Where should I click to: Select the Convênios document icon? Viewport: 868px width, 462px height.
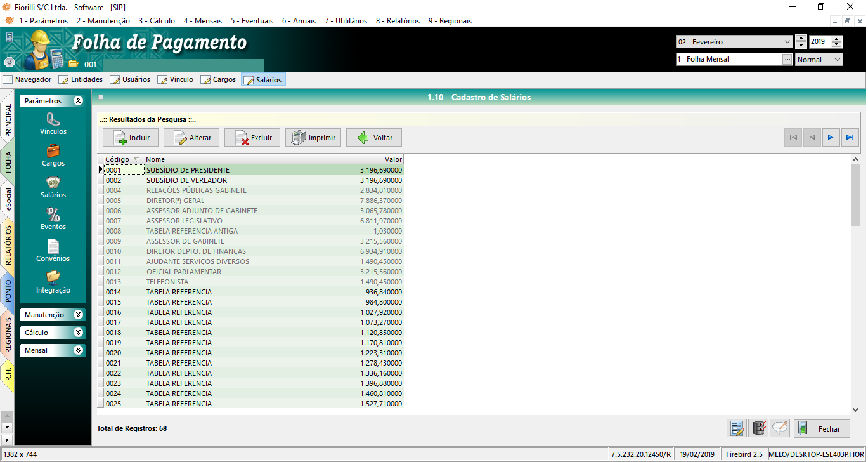[x=53, y=246]
